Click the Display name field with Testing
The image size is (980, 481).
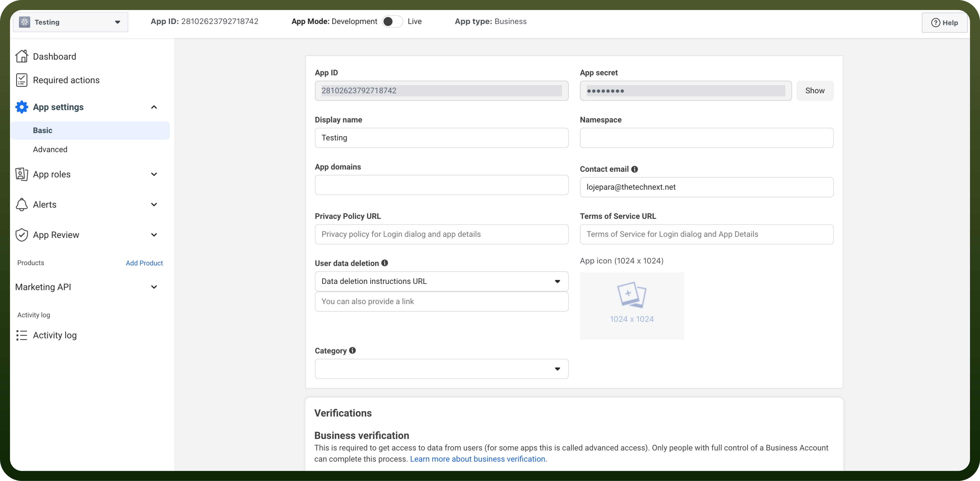tap(441, 138)
